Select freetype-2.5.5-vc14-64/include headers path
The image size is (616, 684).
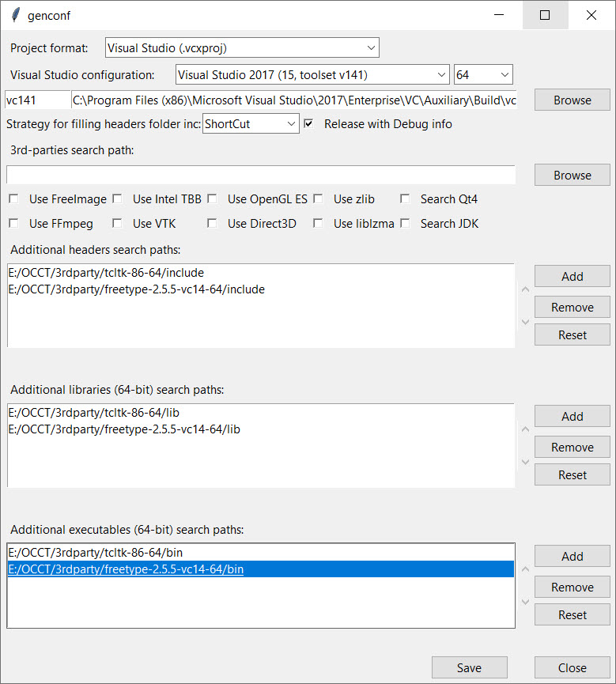136,289
